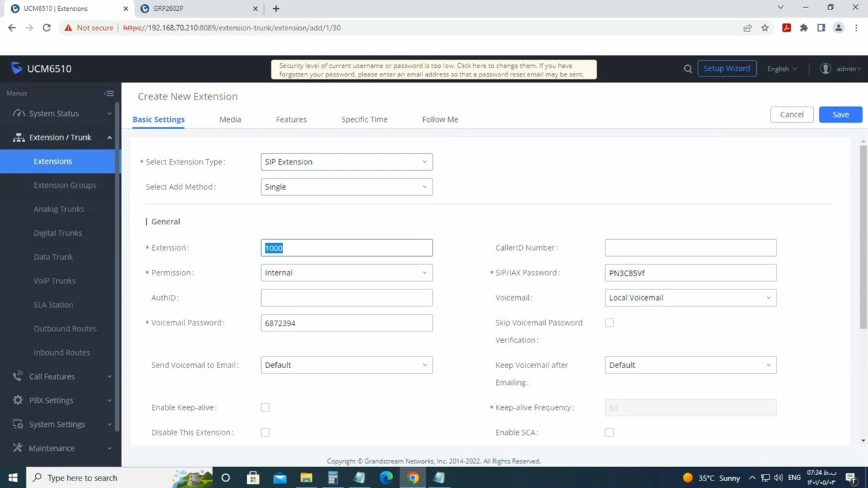The width and height of the screenshot is (868, 488).
Task: Switch to the Media tab
Action: pos(230,119)
